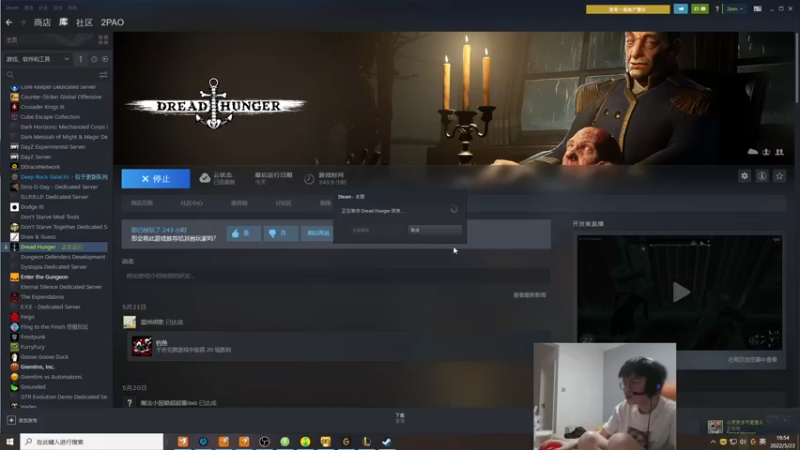Open OBS icon in Windows taskbar
The image size is (800, 450).
tap(264, 442)
